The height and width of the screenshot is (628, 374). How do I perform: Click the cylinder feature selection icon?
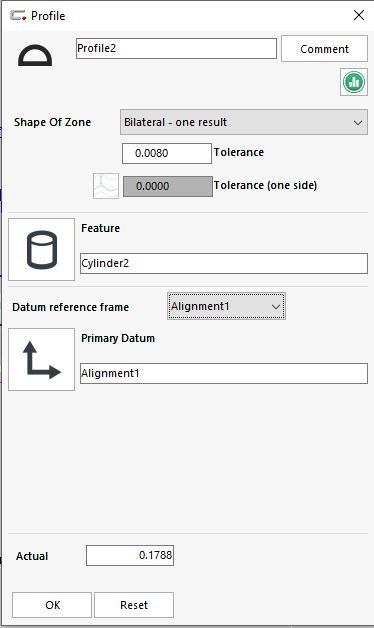click(42, 250)
